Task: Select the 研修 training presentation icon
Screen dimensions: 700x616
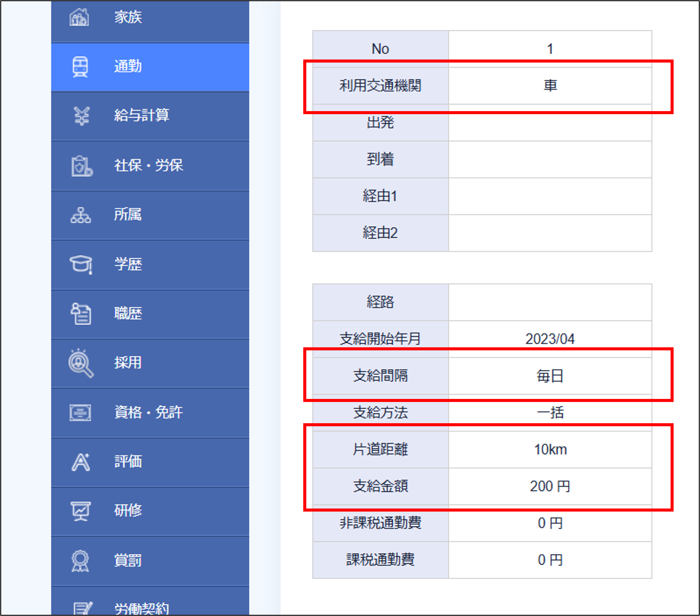Action: click(81, 510)
